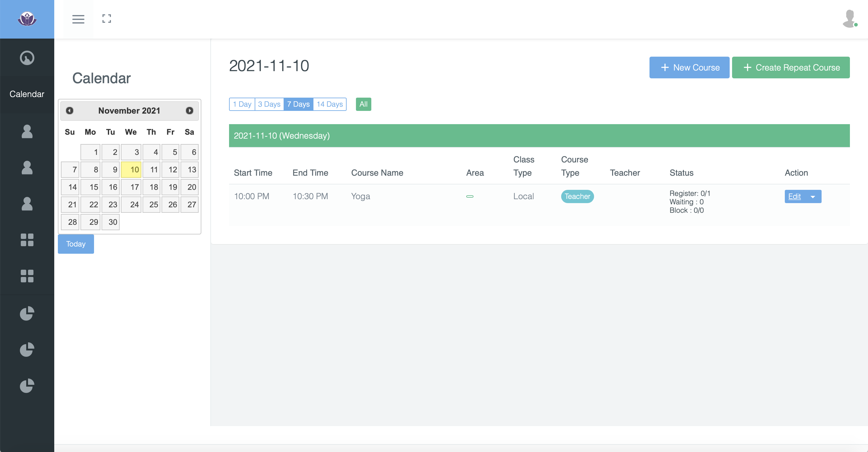Select November 20 in the calendar

pyautogui.click(x=189, y=187)
